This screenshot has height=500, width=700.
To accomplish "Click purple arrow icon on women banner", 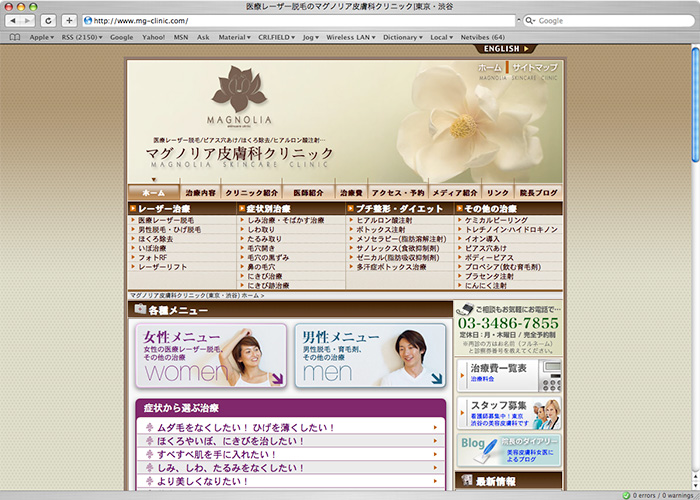I will pos(277,379).
